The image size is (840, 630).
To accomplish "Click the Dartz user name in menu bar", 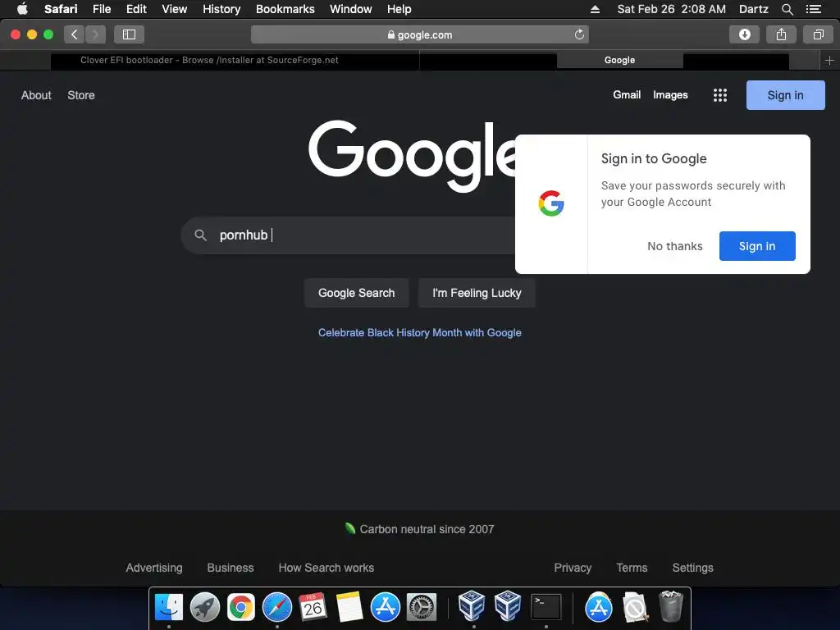I will (753, 9).
